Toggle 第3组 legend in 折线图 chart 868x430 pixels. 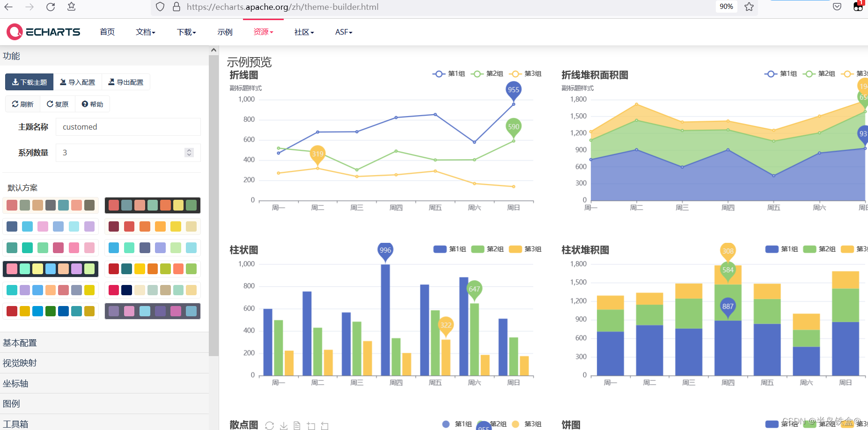tap(525, 74)
